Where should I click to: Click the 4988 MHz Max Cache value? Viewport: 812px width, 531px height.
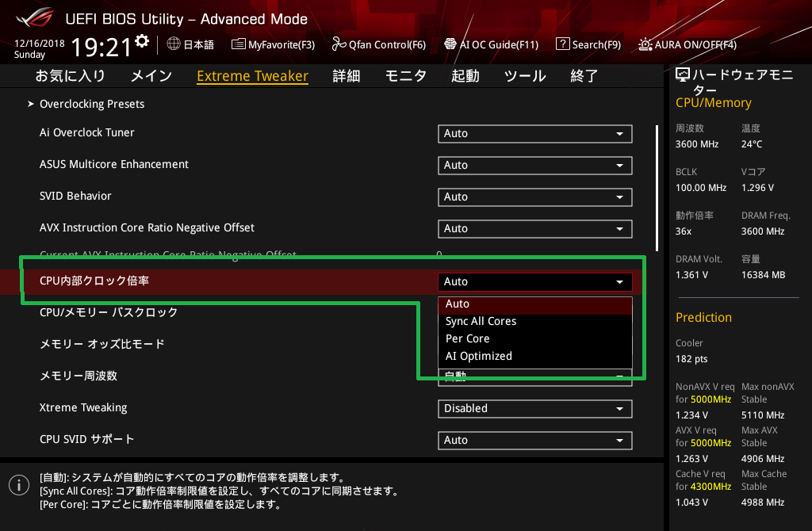point(763,502)
